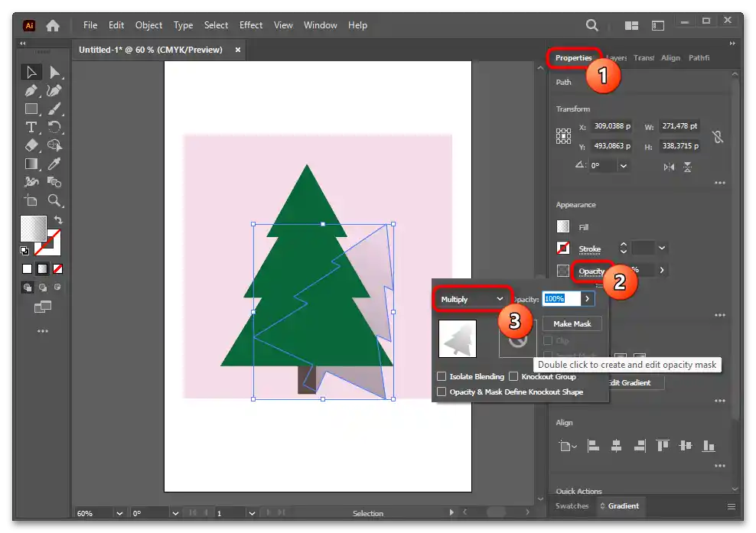Open the File menu

coord(90,25)
